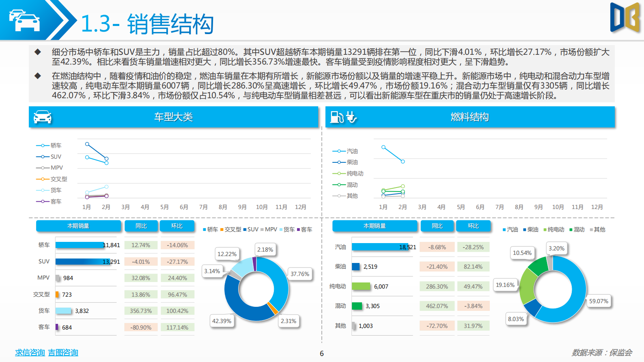Click the 1.3- 销售结构 slide title

147,24
